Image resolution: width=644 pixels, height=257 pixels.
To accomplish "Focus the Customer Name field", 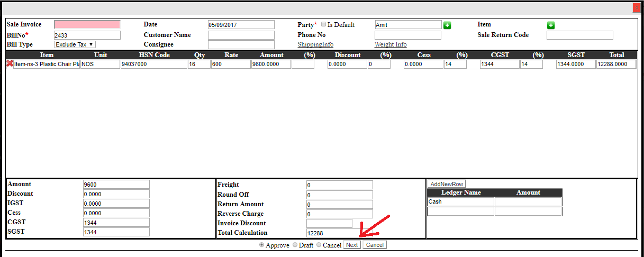I will (x=241, y=35).
